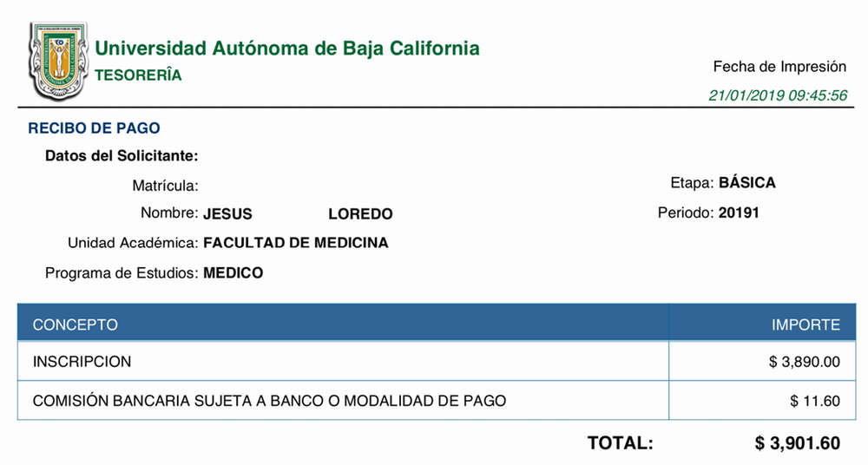Click the IMPORTE column header
The height and width of the screenshot is (465, 868).
(806, 325)
